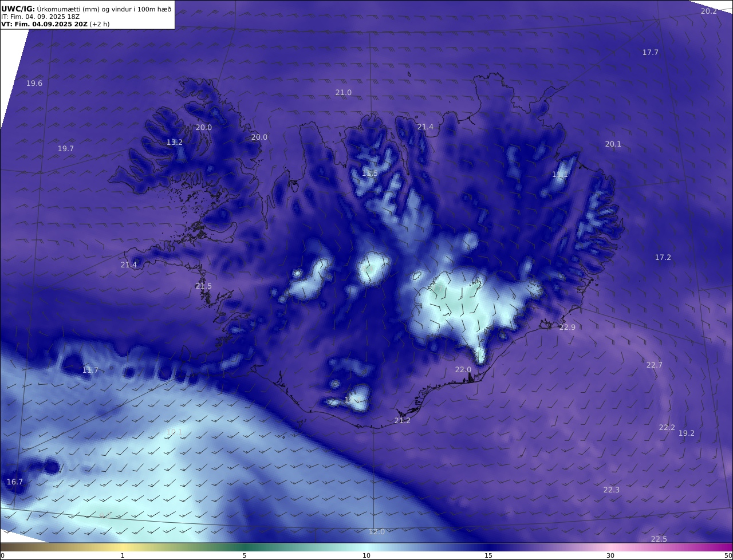Click the colorbar tick label 1

tap(123, 555)
